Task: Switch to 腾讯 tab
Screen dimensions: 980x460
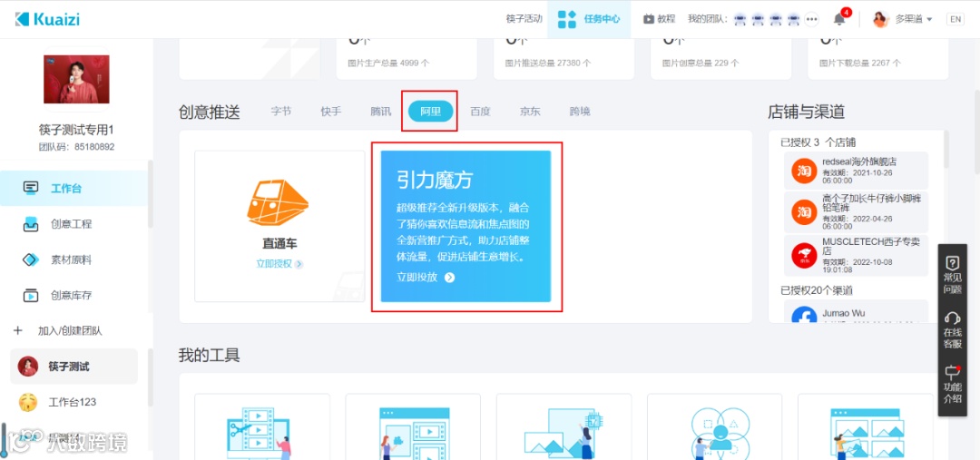Action: tap(380, 112)
